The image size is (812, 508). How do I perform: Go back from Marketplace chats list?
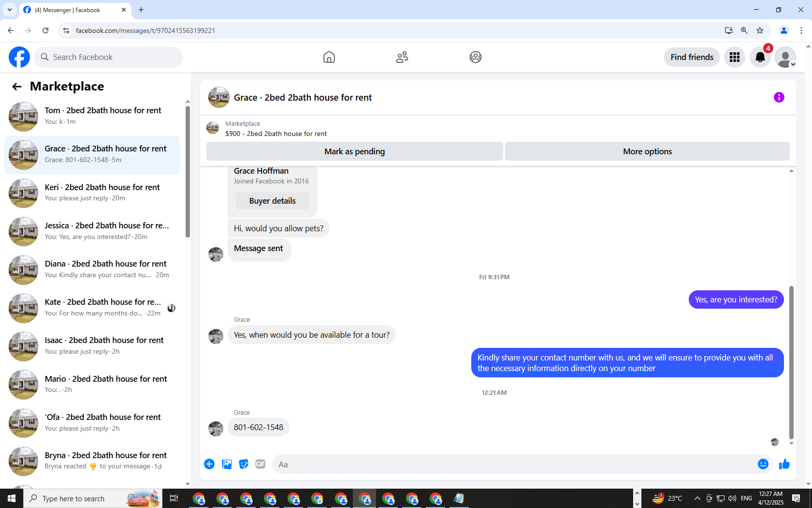[x=17, y=87]
